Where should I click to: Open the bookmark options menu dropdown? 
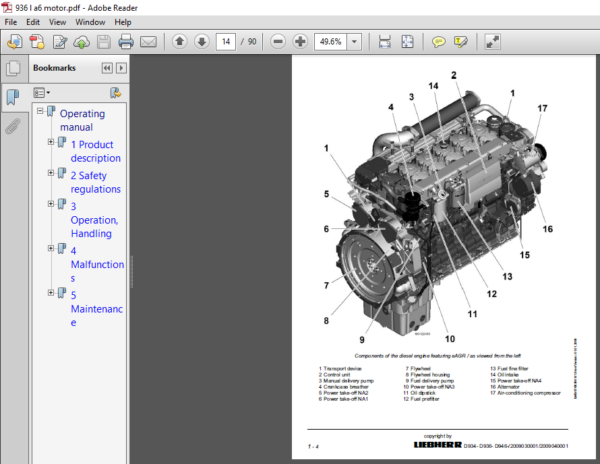[41, 93]
